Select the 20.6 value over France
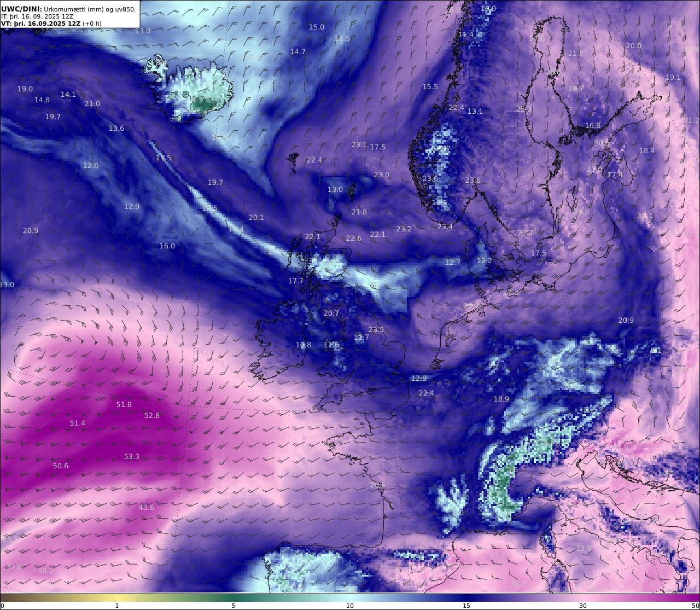700x610 pixels. click(378, 485)
